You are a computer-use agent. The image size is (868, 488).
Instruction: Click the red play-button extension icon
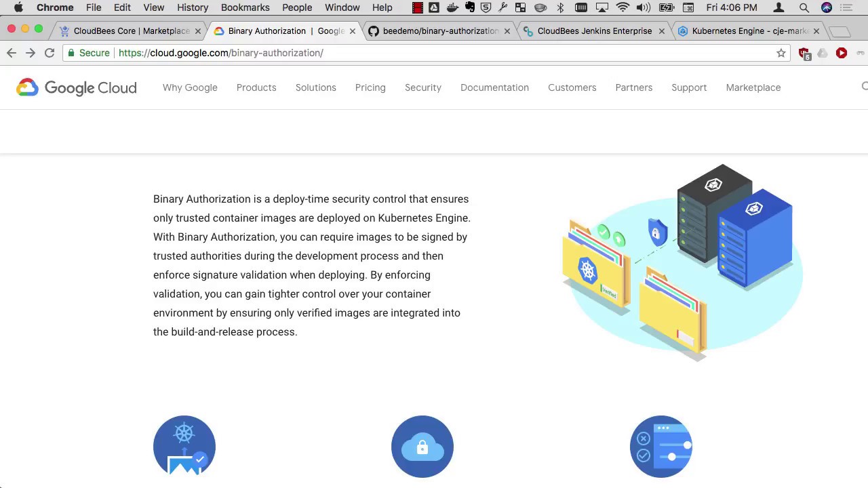tap(842, 53)
